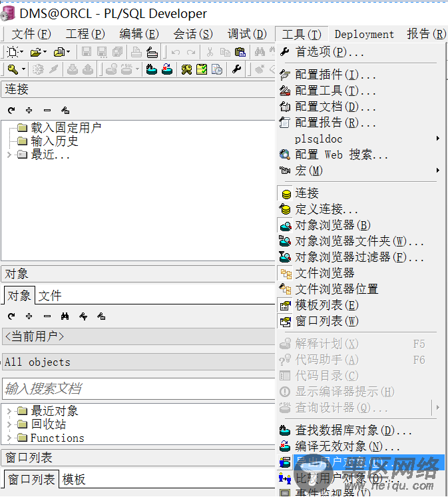Expand the Functions tree node
Viewport: 448px width, 497px height.
(9, 438)
